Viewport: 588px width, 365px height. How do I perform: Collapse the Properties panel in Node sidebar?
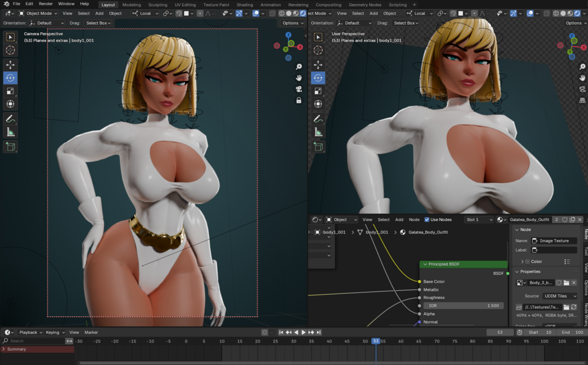click(x=517, y=271)
